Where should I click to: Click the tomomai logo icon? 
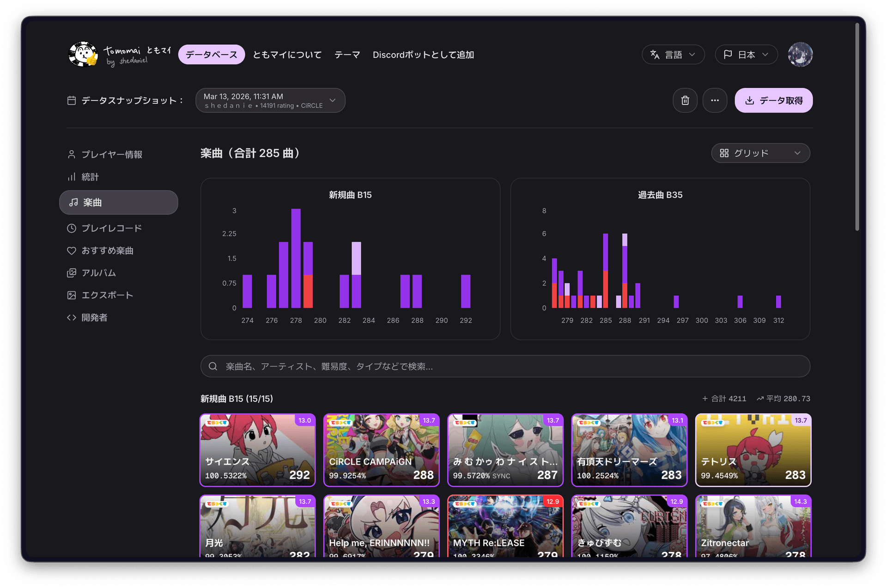[x=84, y=55]
